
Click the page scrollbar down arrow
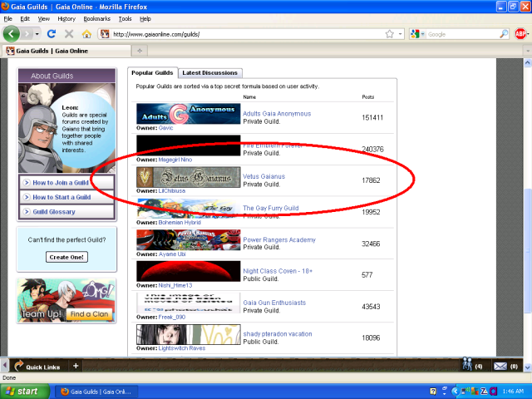click(x=527, y=367)
